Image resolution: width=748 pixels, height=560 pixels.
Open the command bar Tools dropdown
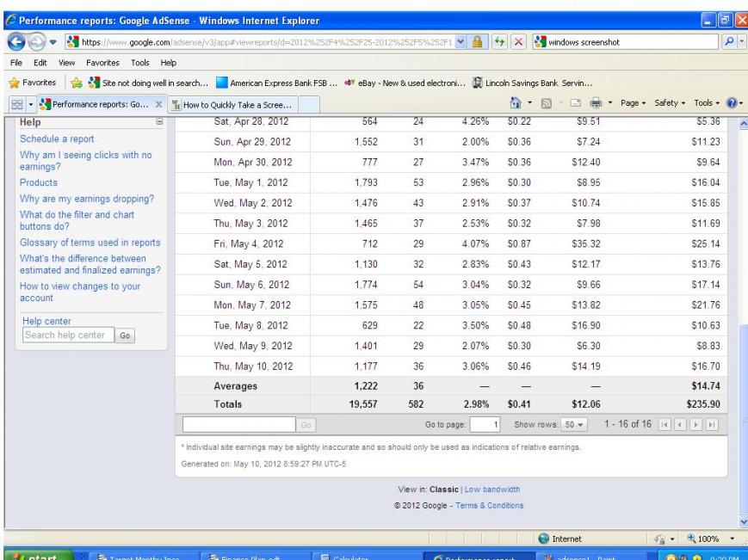pyautogui.click(x=707, y=103)
